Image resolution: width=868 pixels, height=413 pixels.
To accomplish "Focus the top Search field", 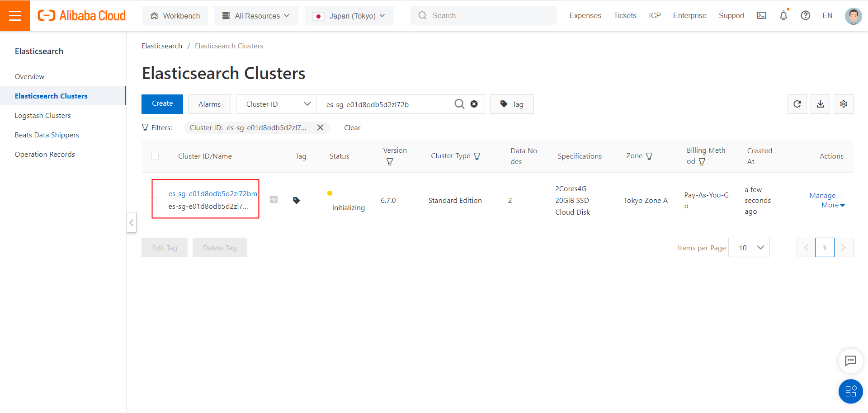I will click(x=484, y=15).
